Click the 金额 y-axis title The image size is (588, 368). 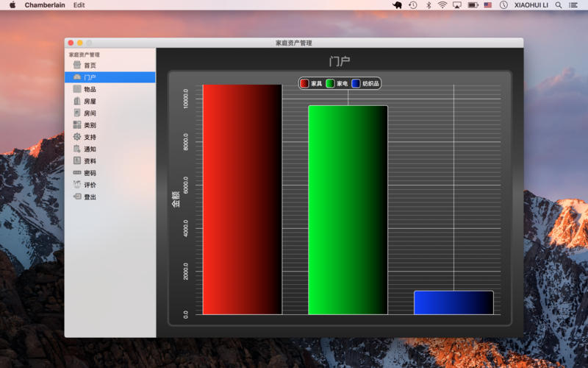[176, 199]
